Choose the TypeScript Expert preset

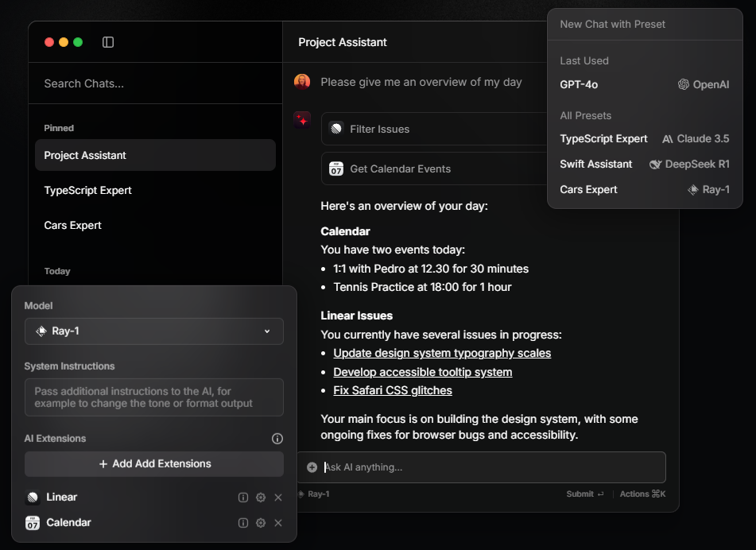tap(645, 139)
